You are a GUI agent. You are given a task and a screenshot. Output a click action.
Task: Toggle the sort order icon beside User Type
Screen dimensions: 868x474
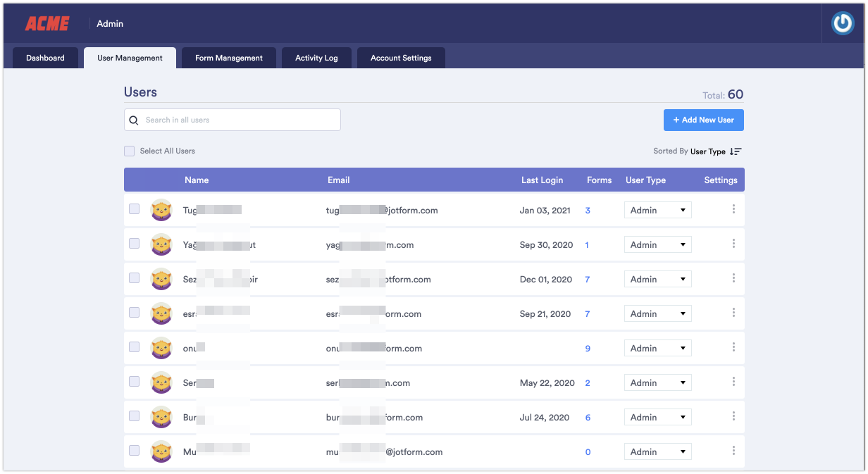click(x=736, y=151)
